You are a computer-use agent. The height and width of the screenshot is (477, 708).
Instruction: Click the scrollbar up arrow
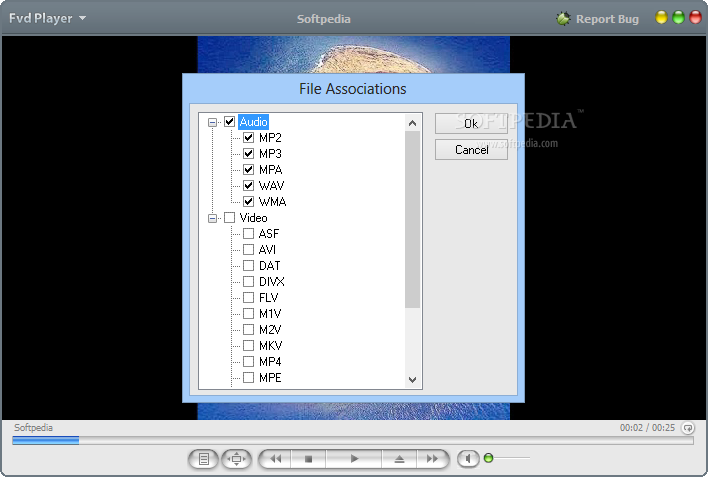[412, 123]
